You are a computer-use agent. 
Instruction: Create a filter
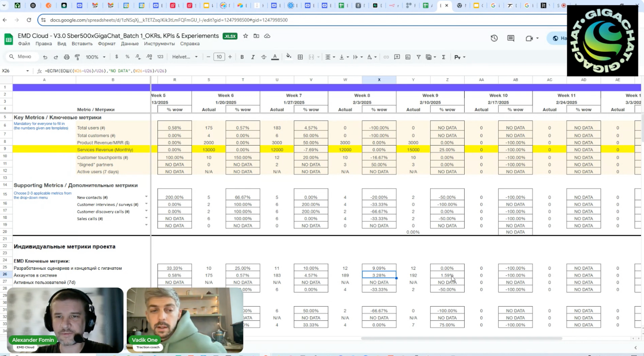pos(419,57)
